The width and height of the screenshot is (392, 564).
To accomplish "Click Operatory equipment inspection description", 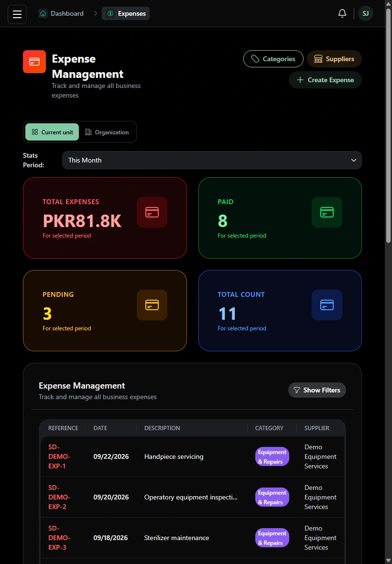I will click(x=191, y=498).
